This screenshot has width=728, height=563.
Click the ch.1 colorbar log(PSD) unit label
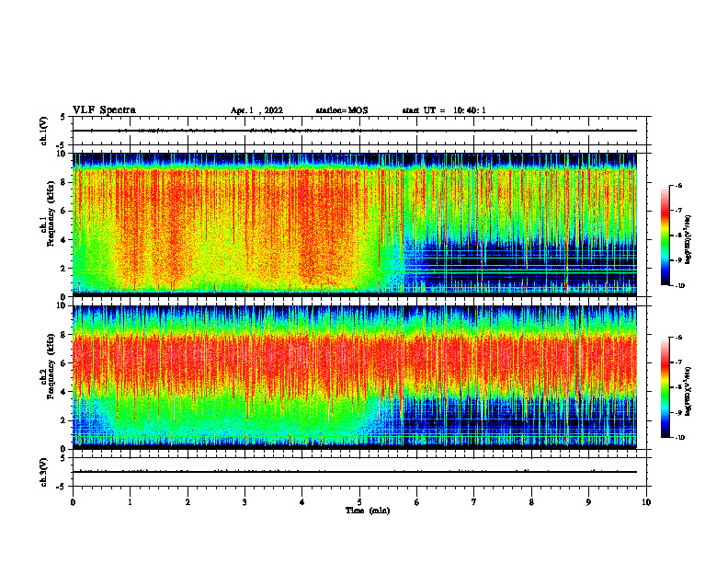point(688,240)
